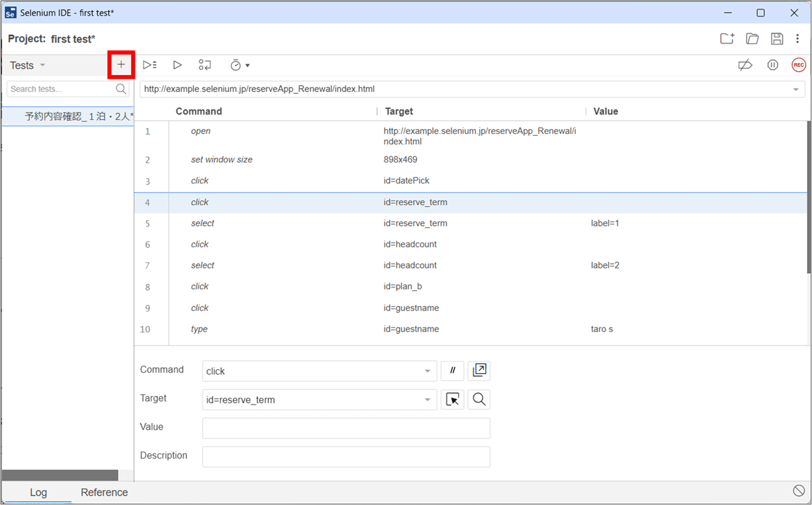Click the Value input field
Image resolution: width=812 pixels, height=505 pixels.
point(346,428)
